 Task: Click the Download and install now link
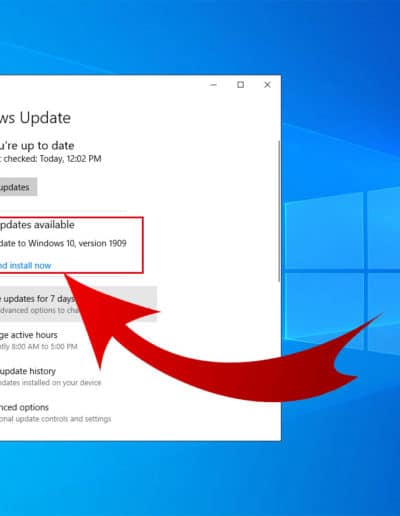pyautogui.click(x=25, y=266)
